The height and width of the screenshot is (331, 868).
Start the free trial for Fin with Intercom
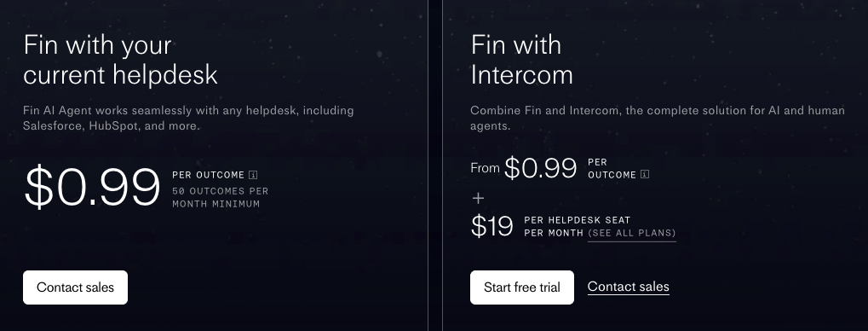point(522,287)
